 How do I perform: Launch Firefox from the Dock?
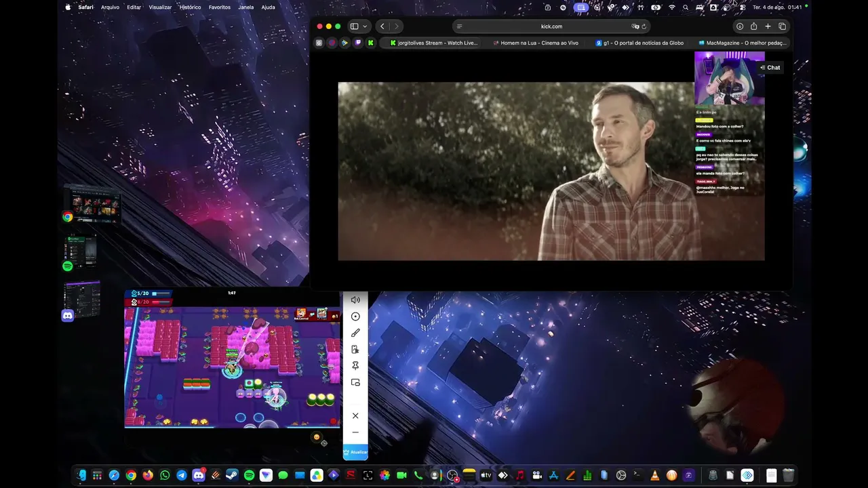tap(148, 476)
